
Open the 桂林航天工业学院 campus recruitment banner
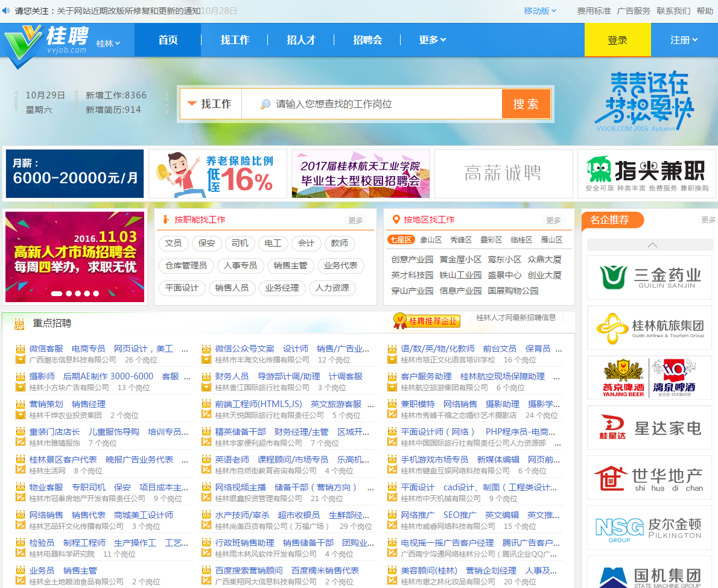coord(361,174)
